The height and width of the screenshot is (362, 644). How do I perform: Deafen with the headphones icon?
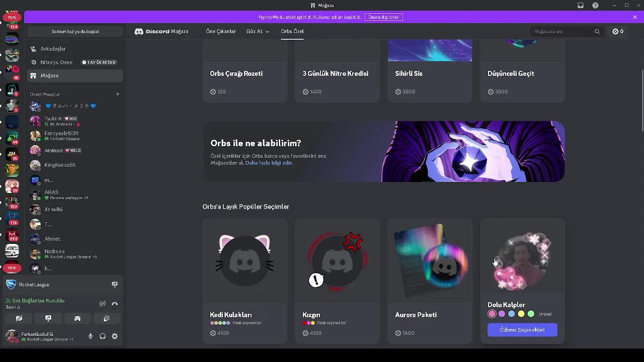coord(103,336)
